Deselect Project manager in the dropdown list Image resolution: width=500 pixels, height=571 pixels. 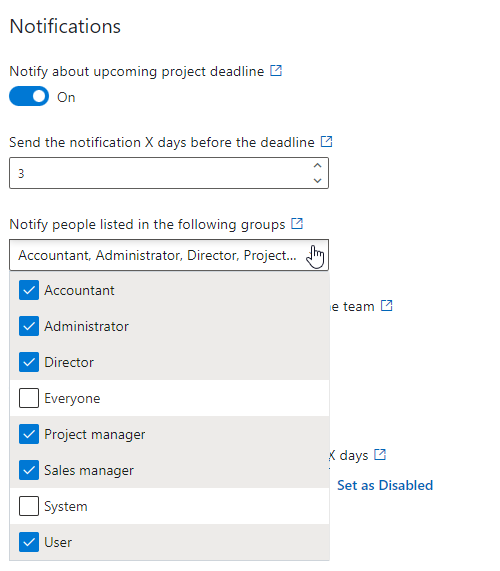pos(169,434)
